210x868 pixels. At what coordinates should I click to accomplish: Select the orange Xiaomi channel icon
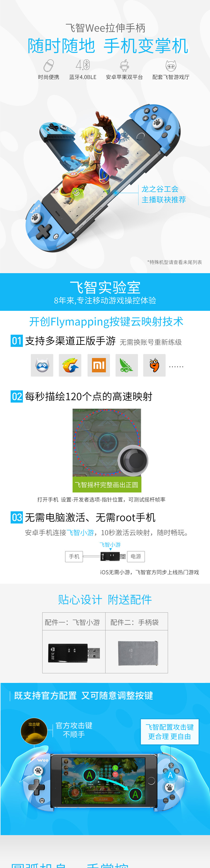[99, 365]
